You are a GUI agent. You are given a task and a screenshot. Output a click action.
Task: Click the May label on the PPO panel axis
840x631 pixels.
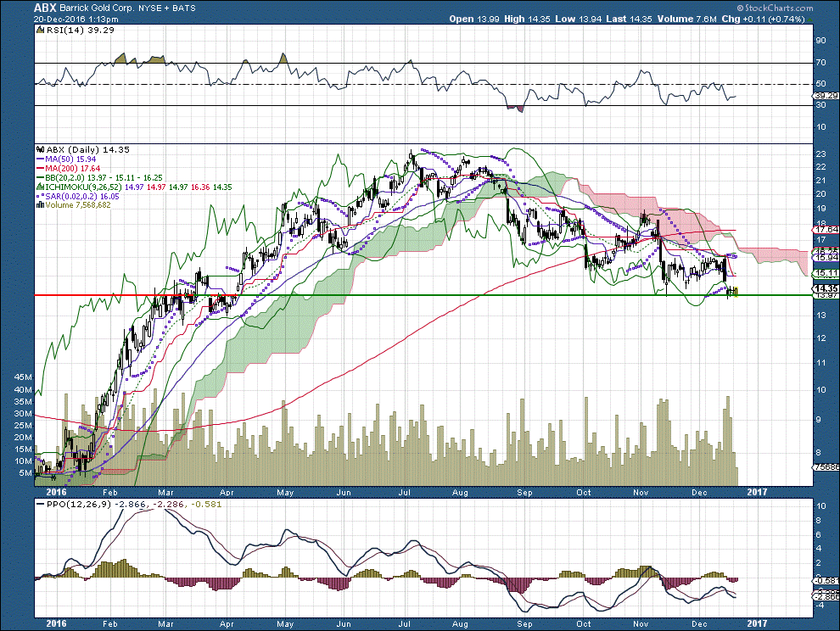click(x=286, y=624)
